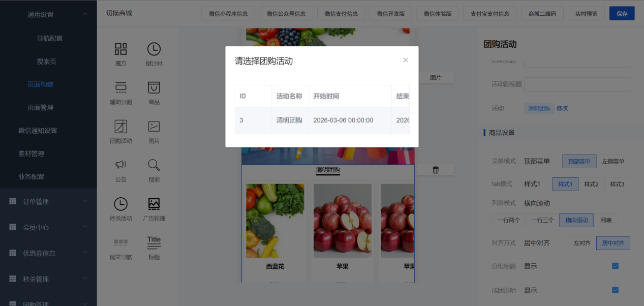Select the 公告 megaphone icon
The image size is (644, 306).
[x=120, y=165]
